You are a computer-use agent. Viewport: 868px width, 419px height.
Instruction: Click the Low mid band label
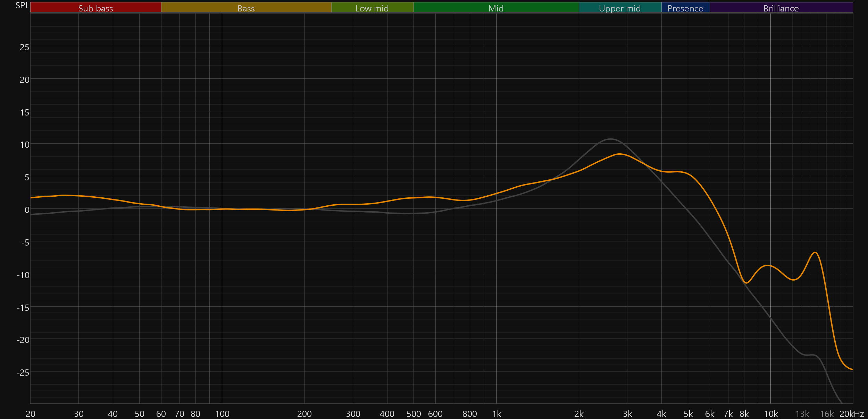point(372,8)
